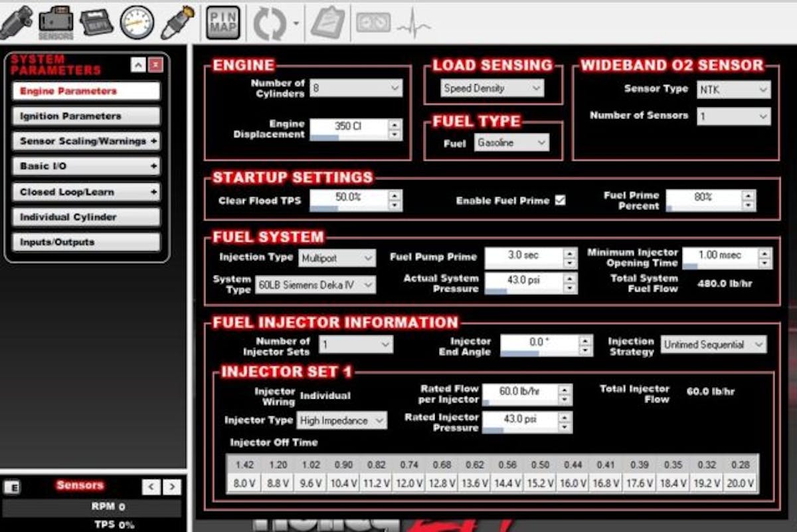797x532 pixels.
Task: Select the spark plug toolbar icon
Action: click(x=177, y=21)
